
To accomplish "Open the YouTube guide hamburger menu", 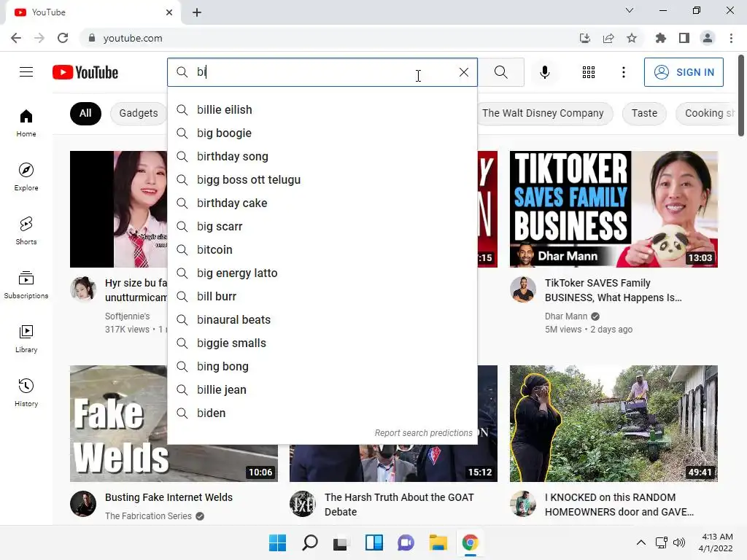I will 26,72.
